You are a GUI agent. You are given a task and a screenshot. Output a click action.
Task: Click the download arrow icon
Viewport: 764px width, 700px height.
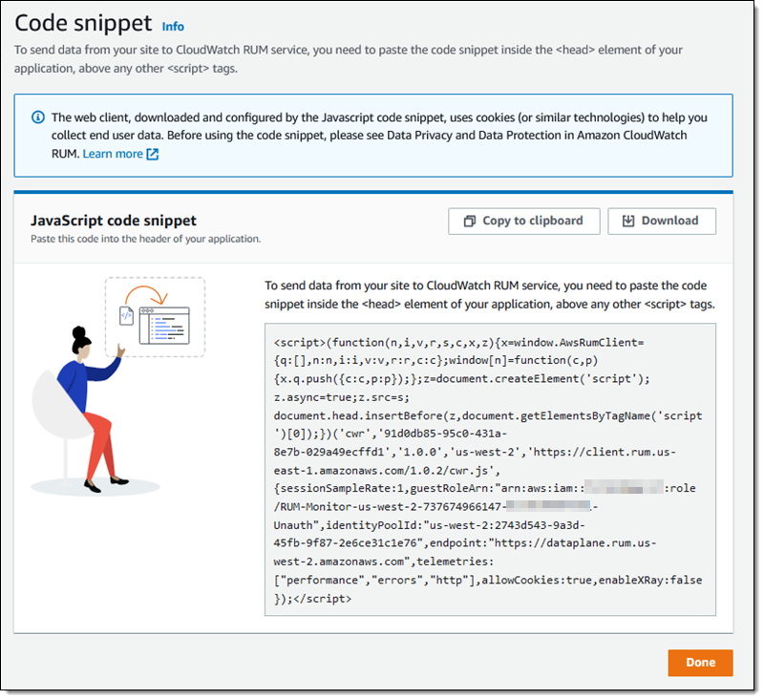(x=628, y=222)
